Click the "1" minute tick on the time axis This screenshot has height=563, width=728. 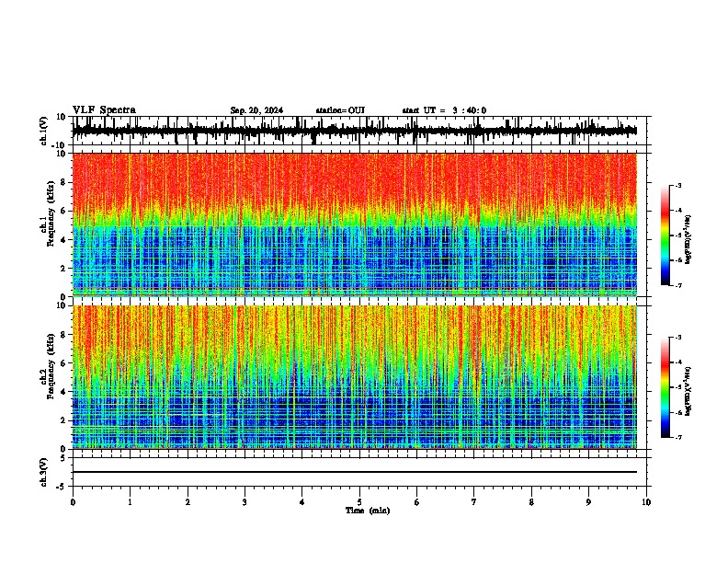click(x=130, y=502)
